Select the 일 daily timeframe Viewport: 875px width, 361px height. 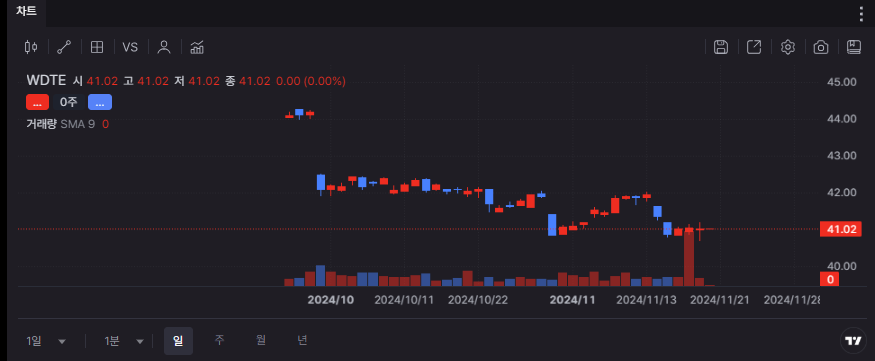pyautogui.click(x=178, y=340)
